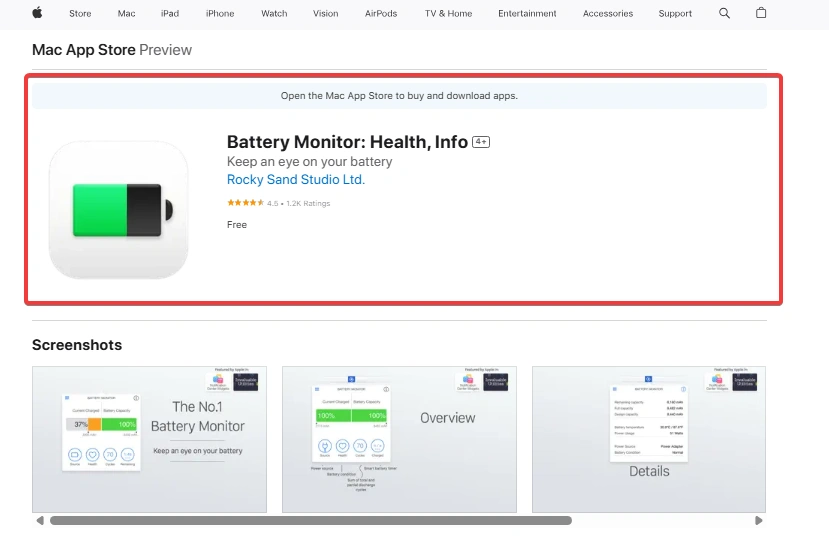Open the shopping bag icon
This screenshot has height=550, width=829.
click(761, 13)
